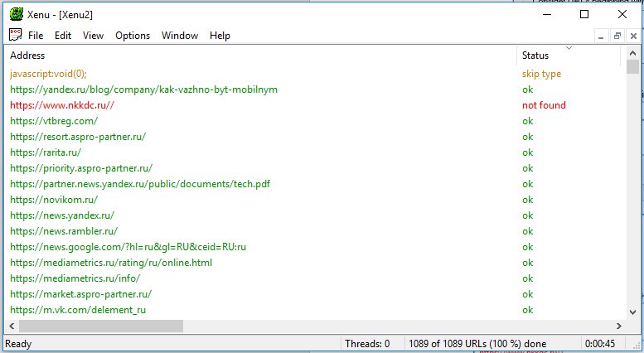Click the Xenu application icon in title bar

point(15,14)
